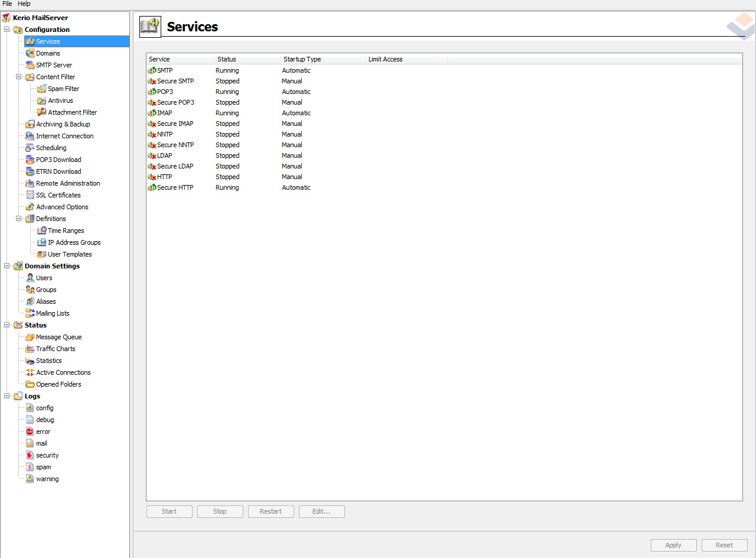756x558 pixels.
Task: Click the Spam Filter icon in tree
Action: (x=41, y=89)
